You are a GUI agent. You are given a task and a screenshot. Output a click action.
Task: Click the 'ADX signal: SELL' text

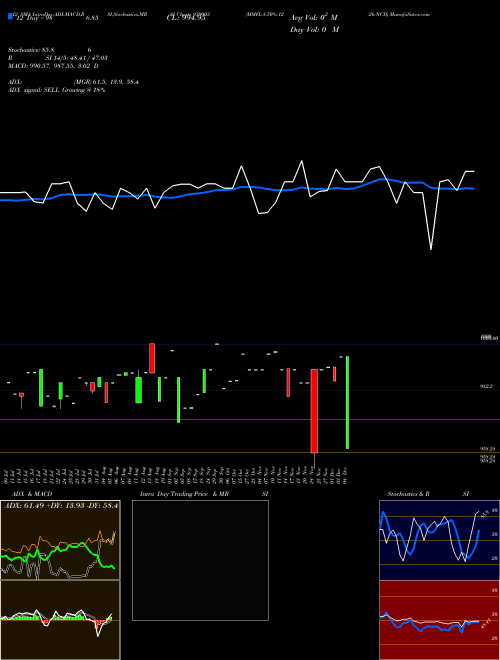click(x=34, y=90)
